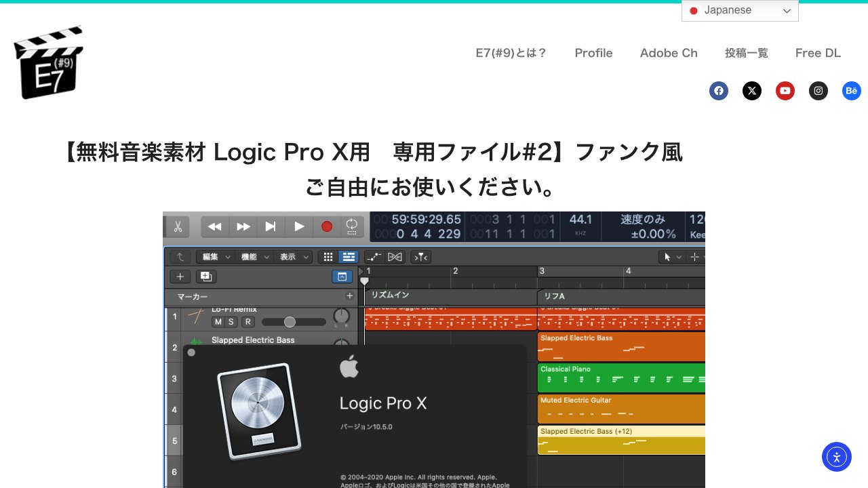The image size is (868, 488).
Task: Open the Profile nav item
Action: 594,53
